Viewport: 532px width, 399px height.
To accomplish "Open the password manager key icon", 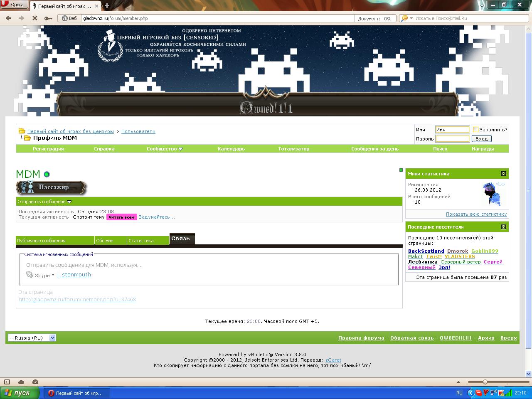I will pos(48,18).
